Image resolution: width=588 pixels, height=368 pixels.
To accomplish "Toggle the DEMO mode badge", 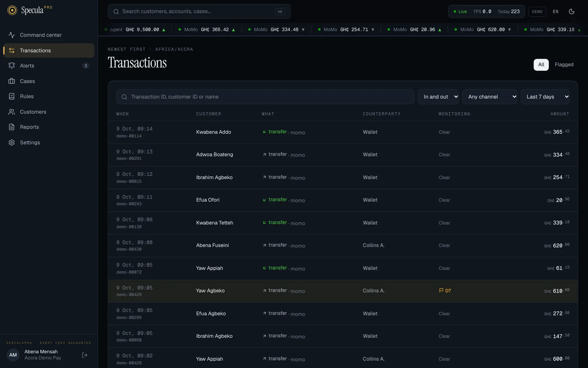I will pos(537,12).
